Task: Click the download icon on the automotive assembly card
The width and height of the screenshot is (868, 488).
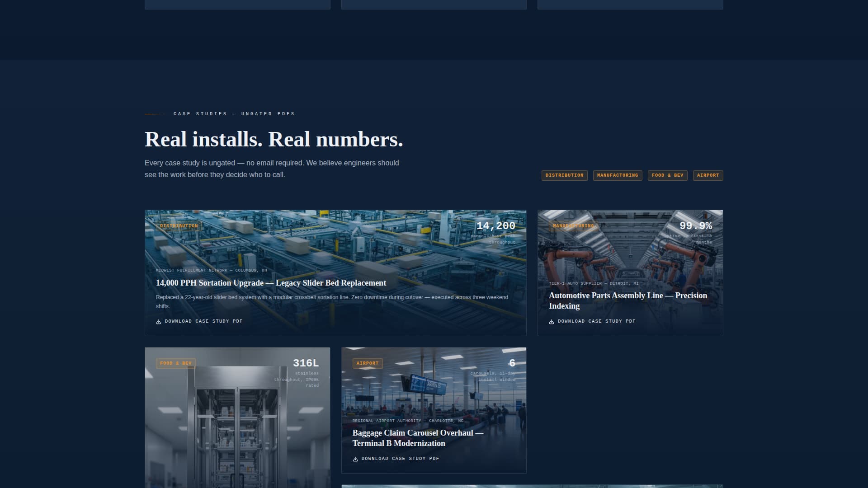Action: pos(552,321)
